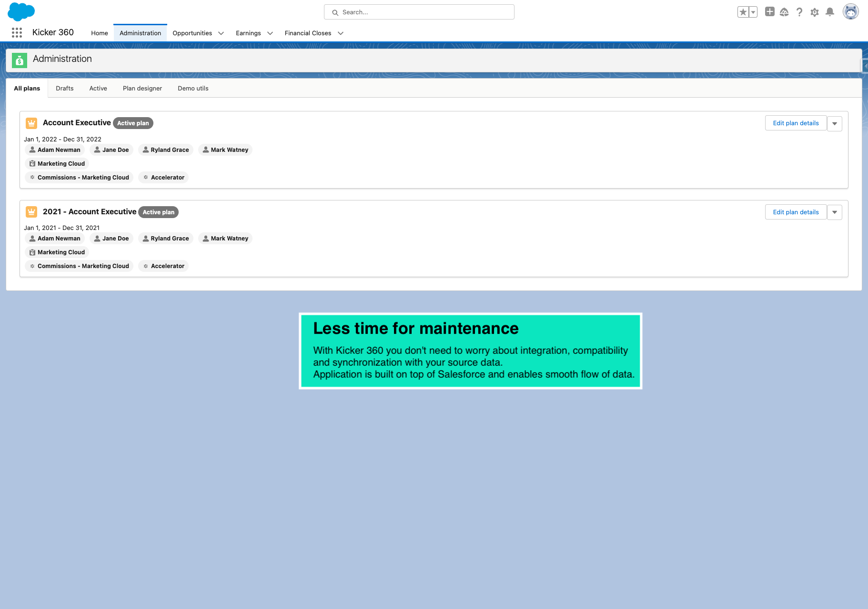Click Marketing Cloud pill in the 2022 plan
This screenshot has width=868, height=609.
pyautogui.click(x=57, y=164)
